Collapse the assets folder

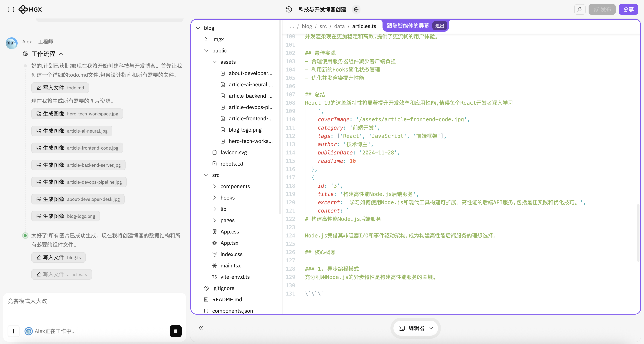[228, 62]
